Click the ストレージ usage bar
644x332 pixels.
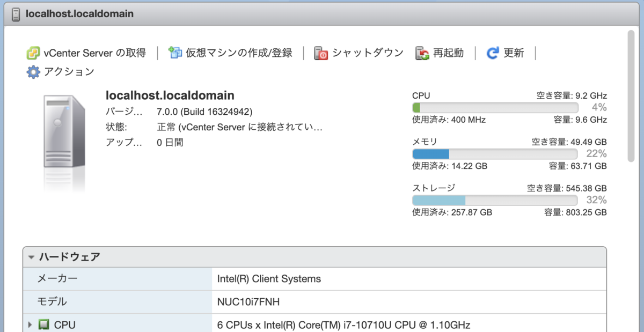point(495,200)
